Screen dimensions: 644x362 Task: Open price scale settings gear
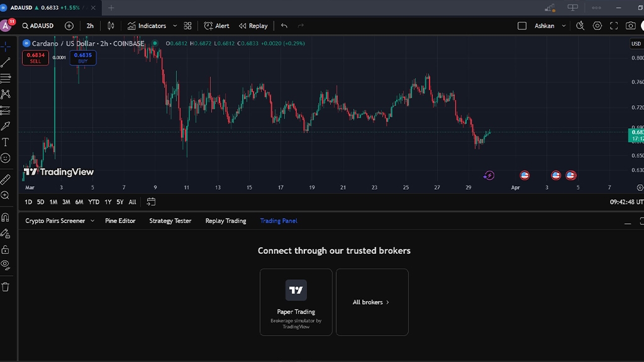640,187
